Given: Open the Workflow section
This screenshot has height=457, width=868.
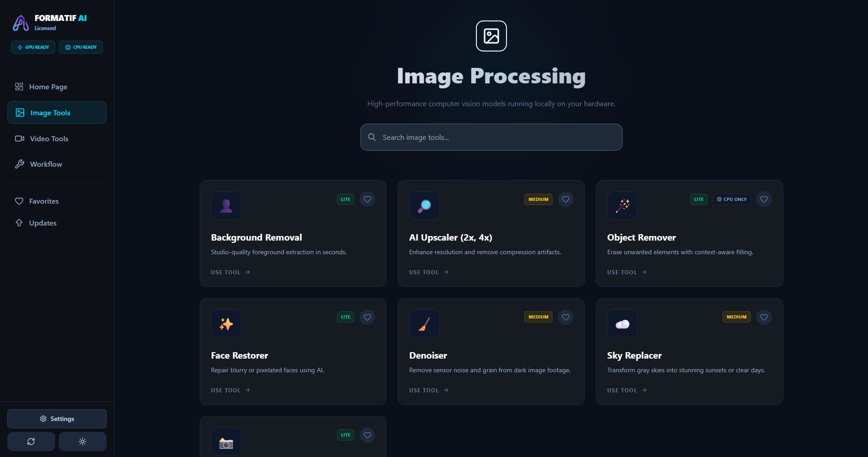Looking at the screenshot, I should tap(57, 164).
